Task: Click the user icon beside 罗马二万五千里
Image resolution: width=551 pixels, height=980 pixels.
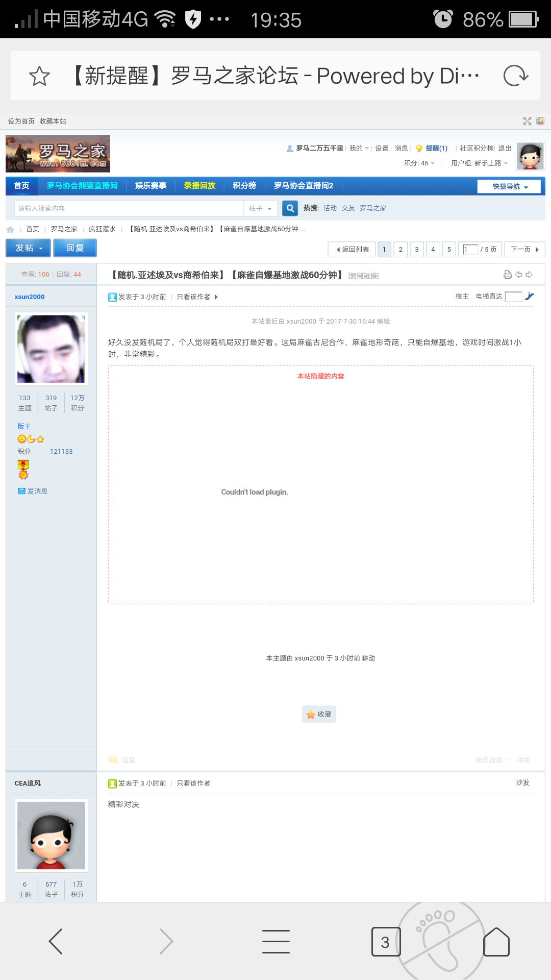Action: 290,149
